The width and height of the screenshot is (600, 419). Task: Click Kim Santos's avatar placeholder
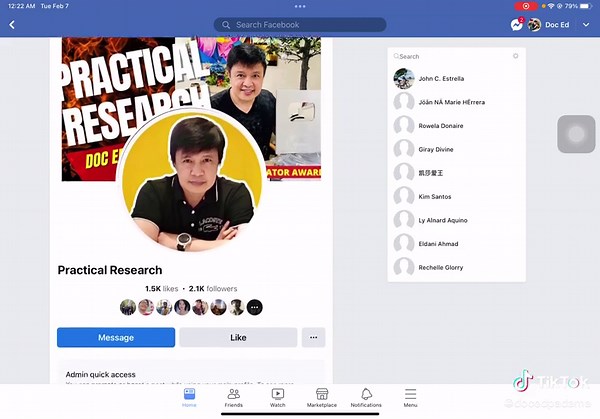404,196
